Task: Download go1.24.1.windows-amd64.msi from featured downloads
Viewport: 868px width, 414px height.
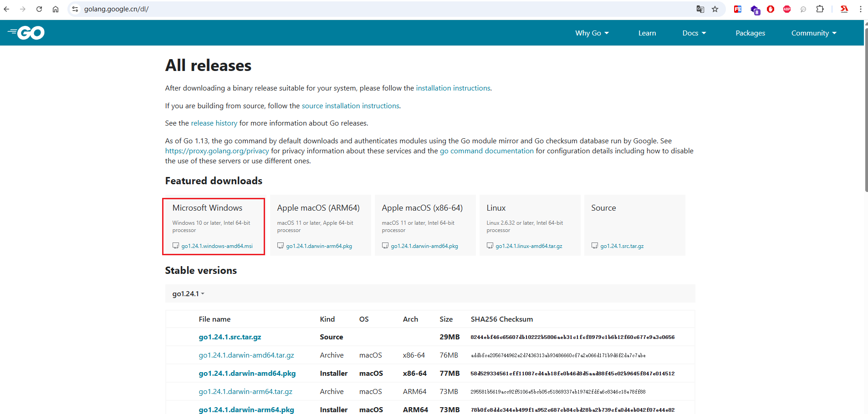Action: (x=217, y=246)
